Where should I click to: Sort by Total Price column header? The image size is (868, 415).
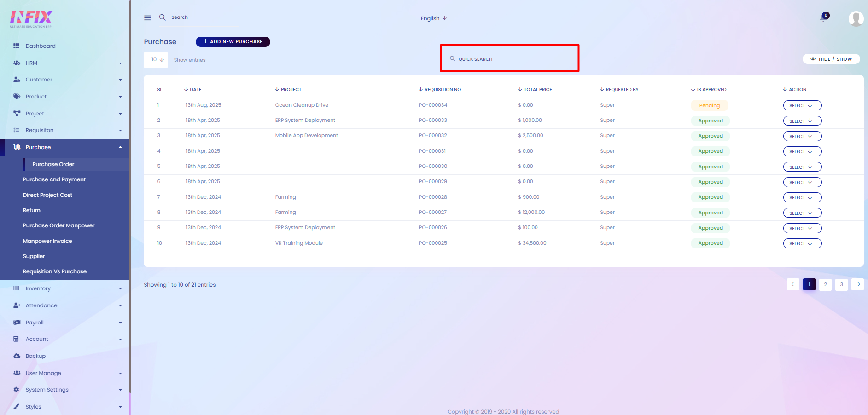coord(535,89)
